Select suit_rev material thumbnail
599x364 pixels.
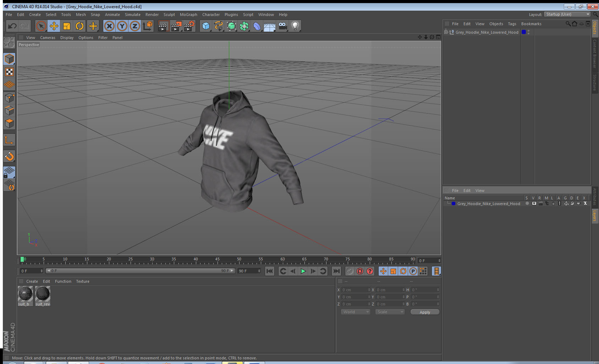tap(43, 296)
